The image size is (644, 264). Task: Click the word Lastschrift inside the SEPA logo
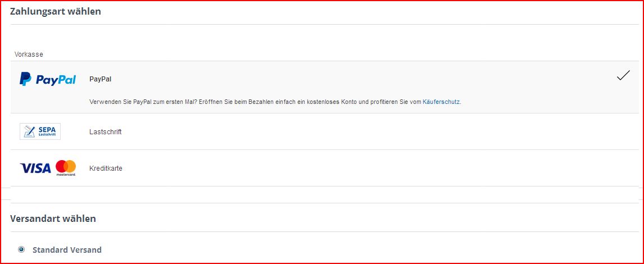pos(47,135)
